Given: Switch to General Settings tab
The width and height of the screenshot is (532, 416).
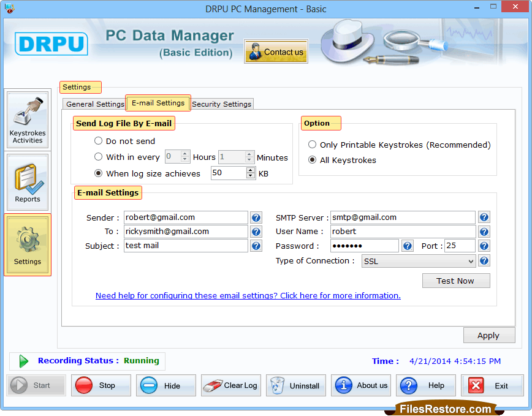Looking at the screenshot, I should click(94, 104).
